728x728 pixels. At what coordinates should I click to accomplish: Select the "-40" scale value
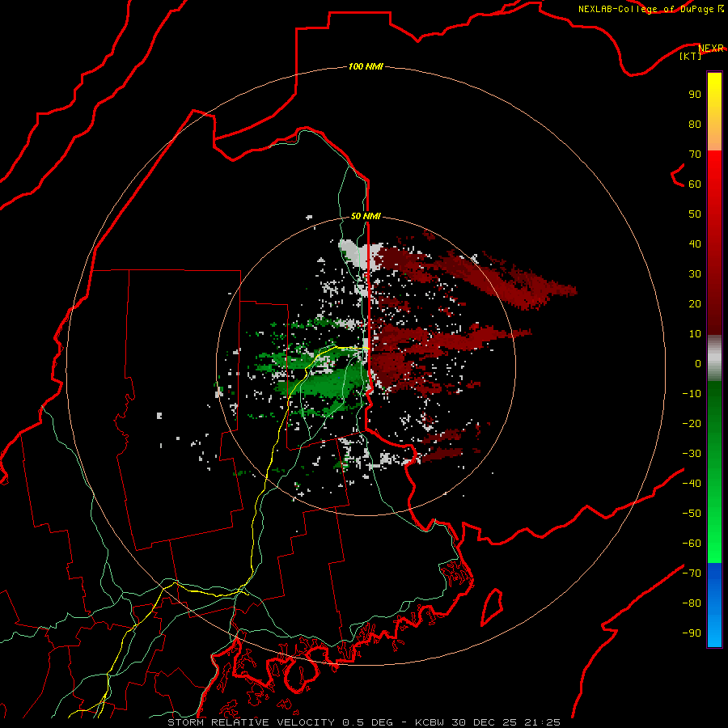[692, 484]
